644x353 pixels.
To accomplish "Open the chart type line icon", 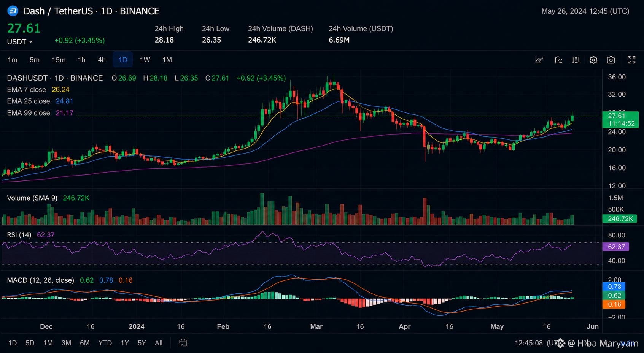I will pos(539,60).
